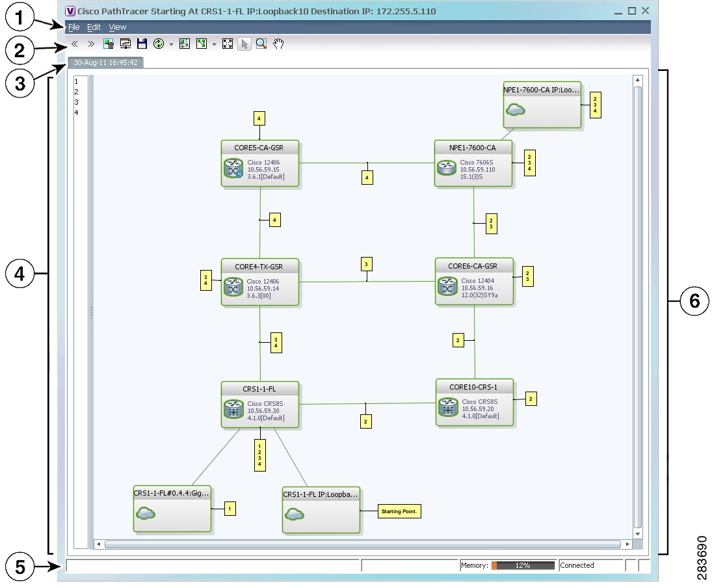Screen dimensions: 712x588
Task: Select the 30-Aug-11 16:45:42 tab
Action: coord(105,62)
